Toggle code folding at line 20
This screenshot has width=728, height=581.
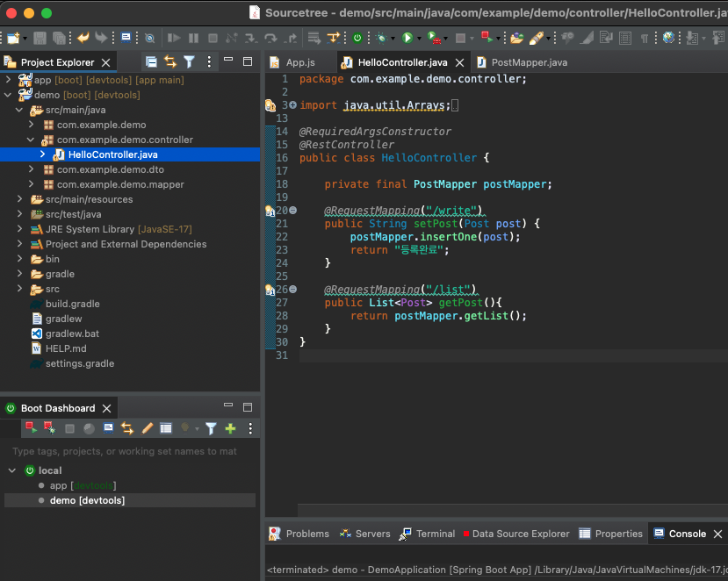(x=292, y=211)
